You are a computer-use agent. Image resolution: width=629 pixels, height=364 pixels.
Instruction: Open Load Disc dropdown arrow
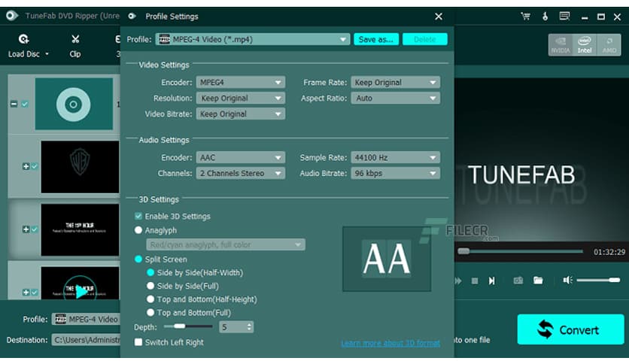(47, 53)
